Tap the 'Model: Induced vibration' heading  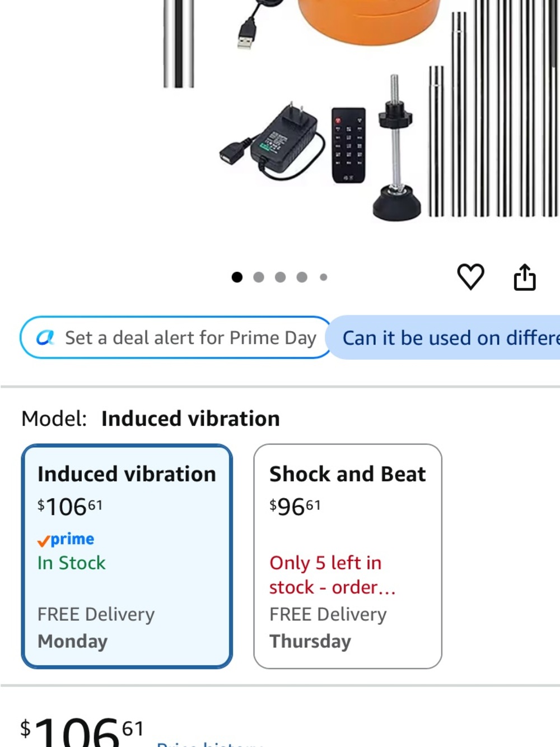tap(151, 419)
